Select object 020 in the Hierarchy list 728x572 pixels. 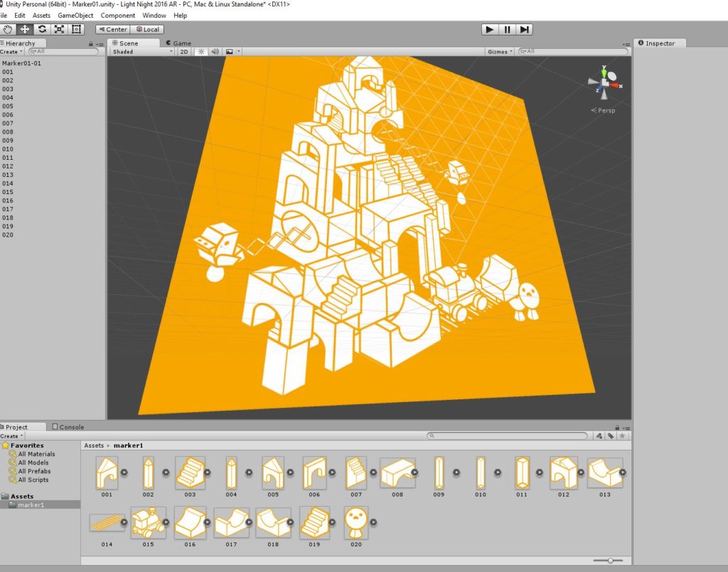pyautogui.click(x=7, y=234)
